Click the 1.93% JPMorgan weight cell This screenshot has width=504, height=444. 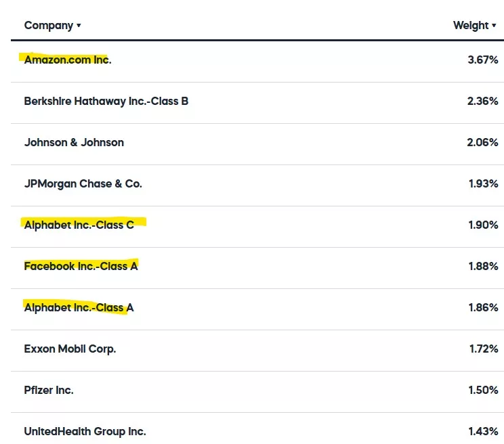tap(483, 183)
